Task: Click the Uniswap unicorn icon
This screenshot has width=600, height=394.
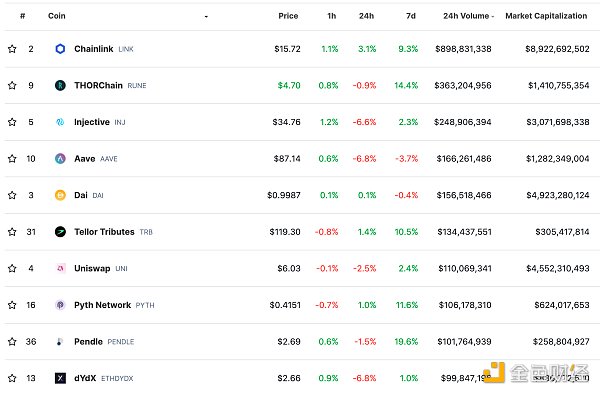Action: point(60,269)
